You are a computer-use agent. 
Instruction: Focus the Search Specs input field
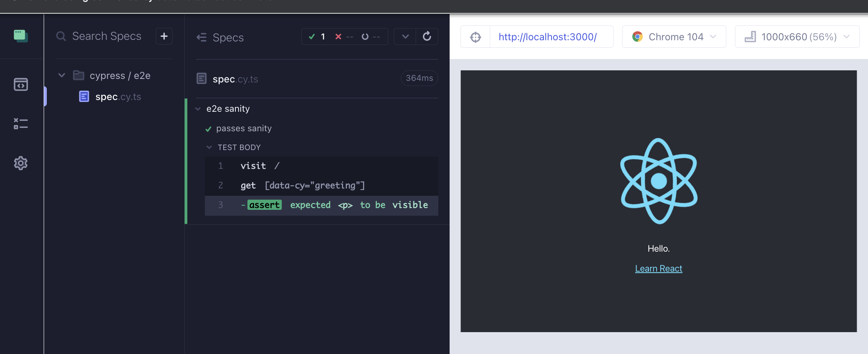(x=107, y=36)
